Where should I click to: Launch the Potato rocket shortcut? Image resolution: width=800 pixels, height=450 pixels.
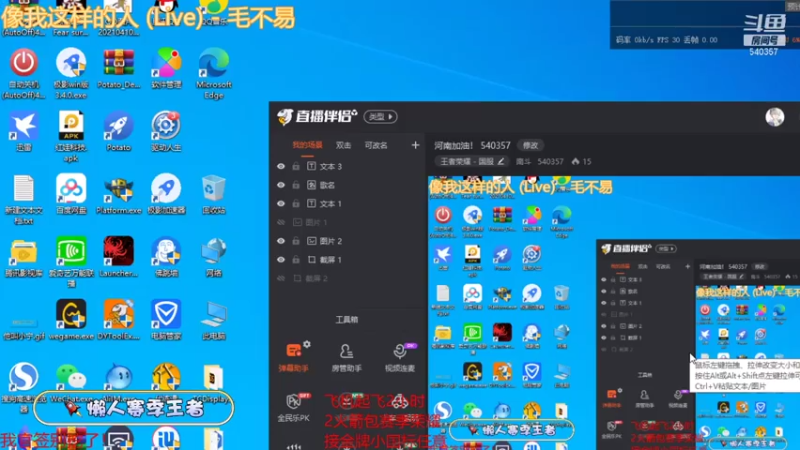click(118, 132)
